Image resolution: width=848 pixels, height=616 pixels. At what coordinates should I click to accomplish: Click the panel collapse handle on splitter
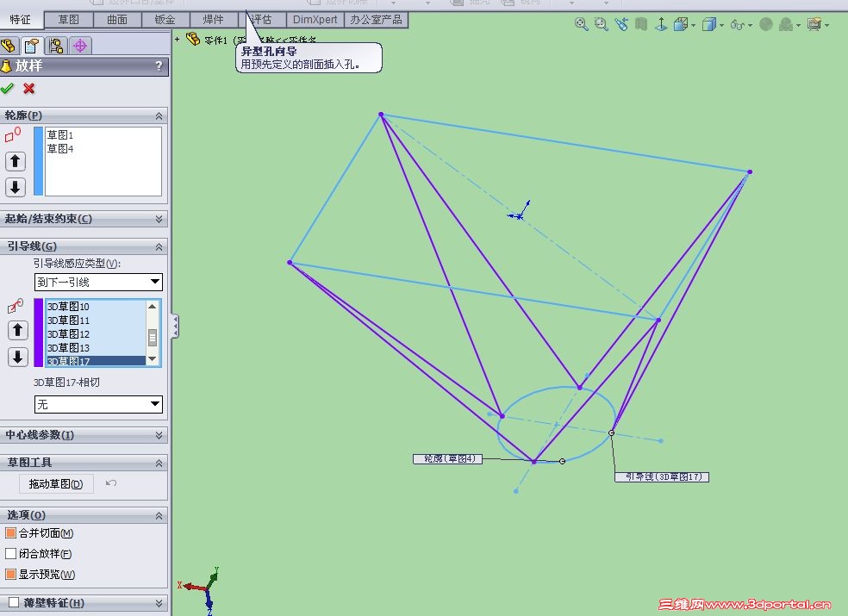click(x=175, y=327)
